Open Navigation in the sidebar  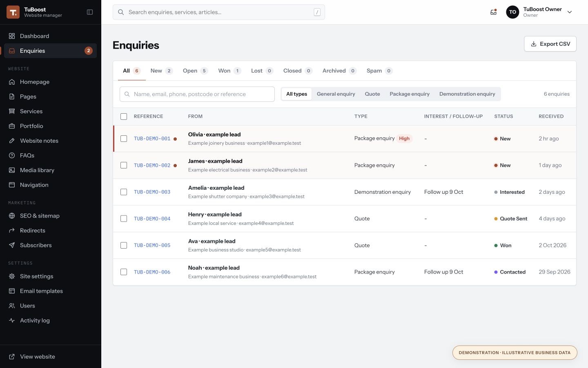[x=50, y=185]
